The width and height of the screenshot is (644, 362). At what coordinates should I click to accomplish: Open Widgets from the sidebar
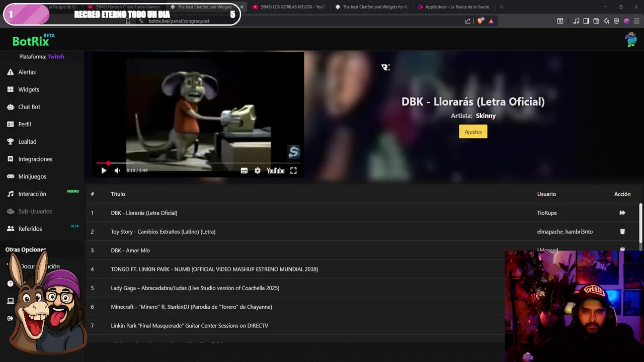(28, 89)
